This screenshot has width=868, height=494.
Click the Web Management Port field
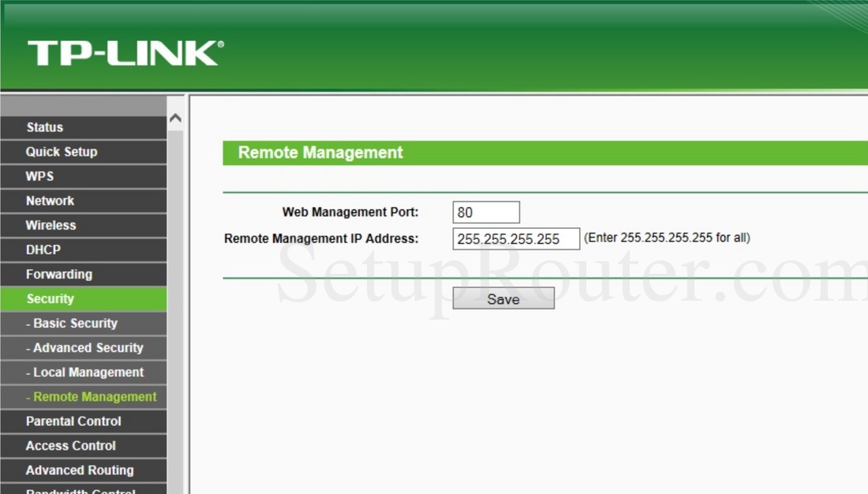(x=486, y=211)
